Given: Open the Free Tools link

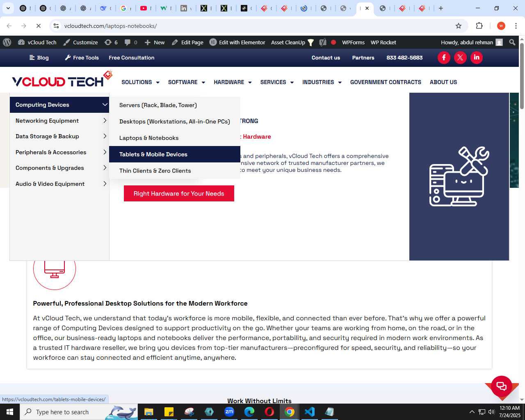Looking at the screenshot, I should click(x=82, y=57).
